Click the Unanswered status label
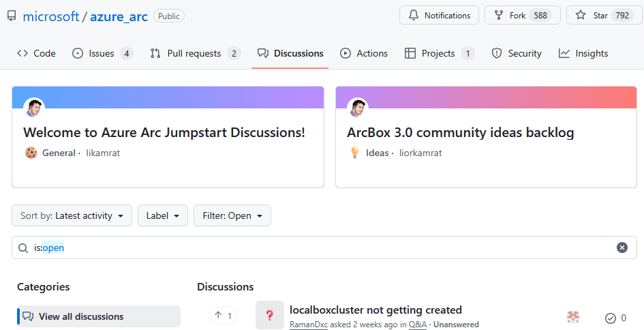The width and height of the screenshot is (644, 330). [x=456, y=325]
